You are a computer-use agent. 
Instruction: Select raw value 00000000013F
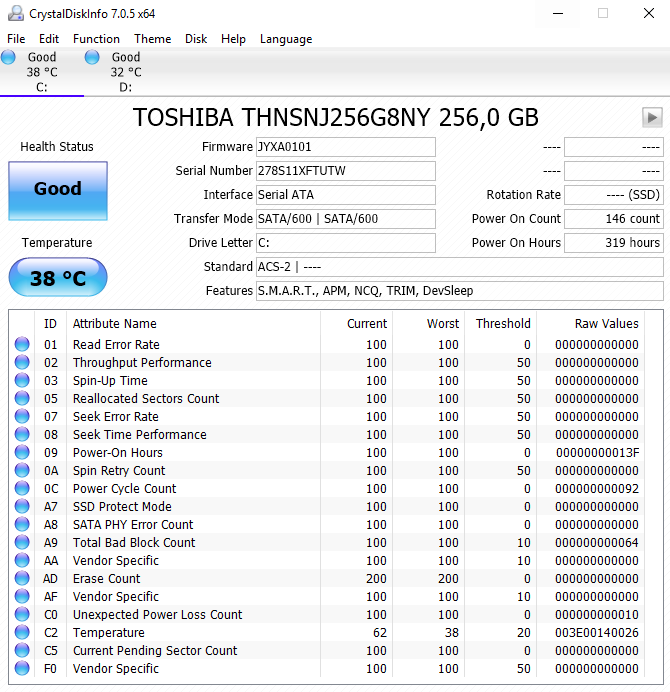click(597, 453)
